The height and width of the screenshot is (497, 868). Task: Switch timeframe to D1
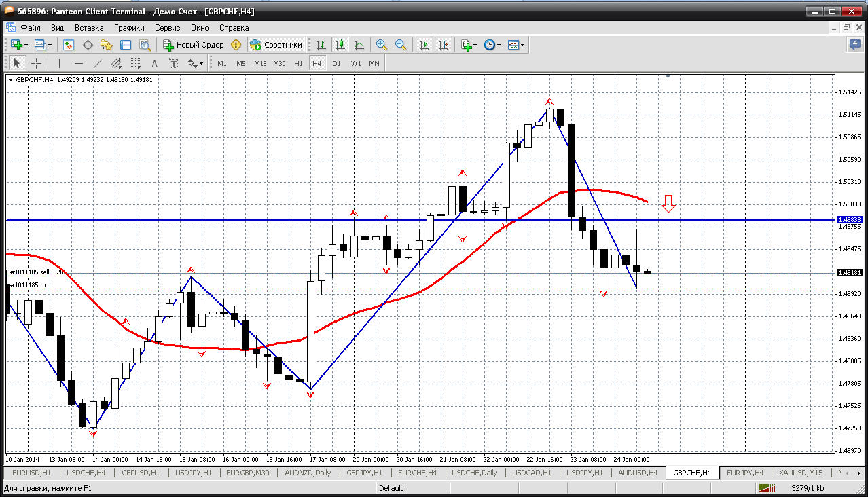tap(336, 63)
